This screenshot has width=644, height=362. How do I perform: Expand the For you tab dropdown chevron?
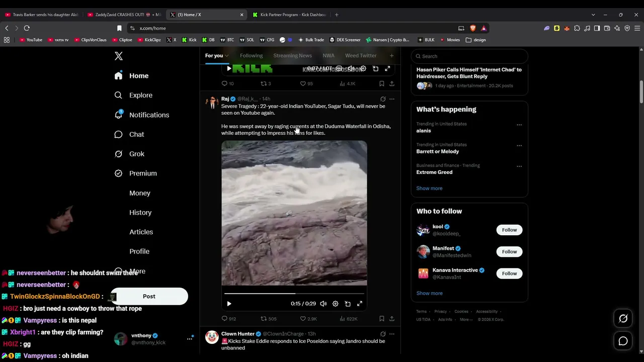point(227,56)
